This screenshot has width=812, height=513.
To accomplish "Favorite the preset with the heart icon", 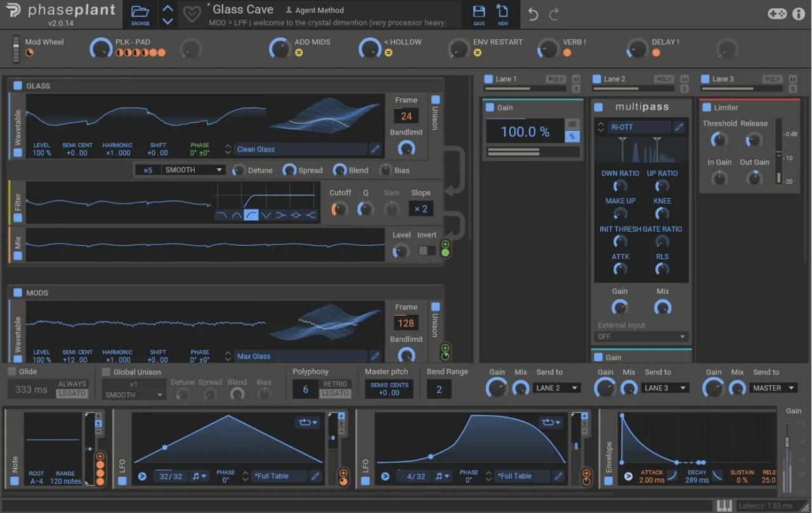I will (192, 14).
